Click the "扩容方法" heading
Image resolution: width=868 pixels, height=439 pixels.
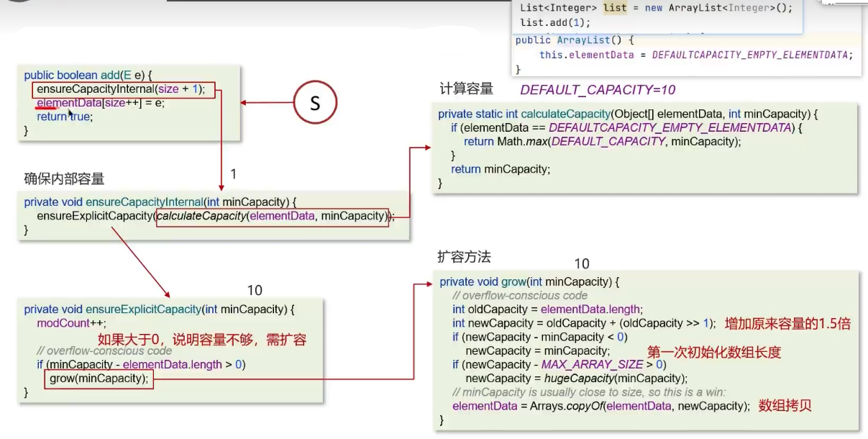(x=465, y=257)
